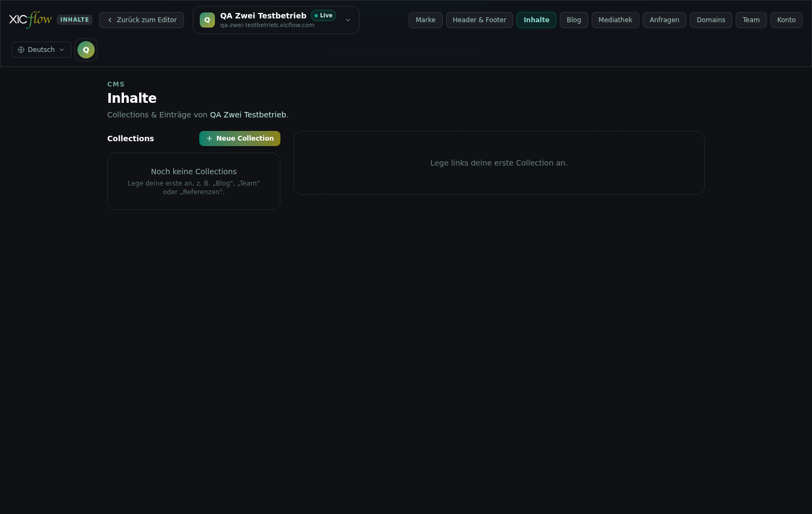Click the CMS label above the heading
Screen dimensions: 812x514
(116, 84)
